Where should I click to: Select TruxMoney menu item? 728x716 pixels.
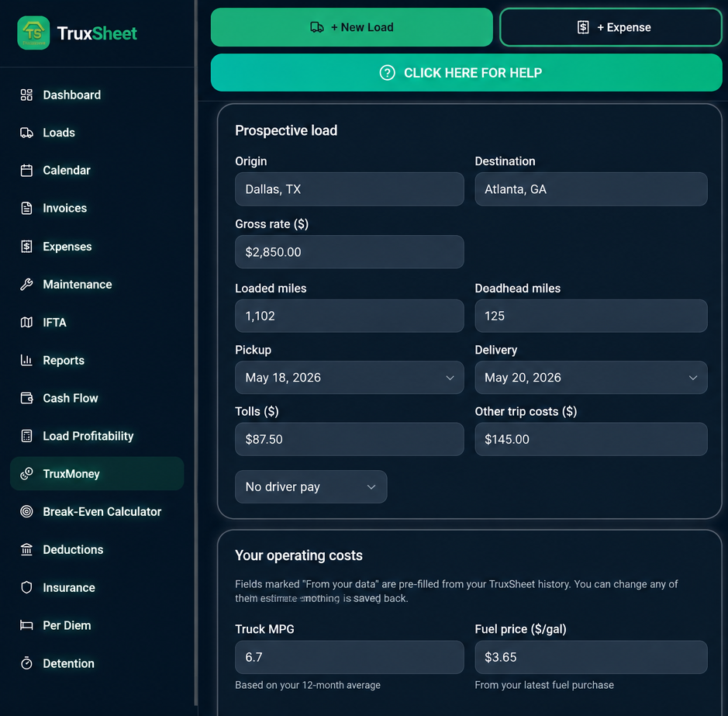pos(97,473)
